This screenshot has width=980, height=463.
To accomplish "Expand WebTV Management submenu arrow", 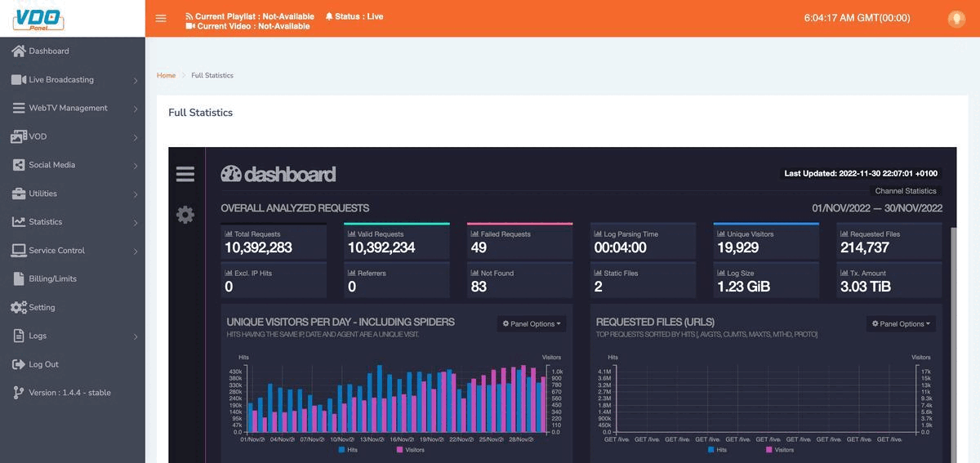I will 136,109.
